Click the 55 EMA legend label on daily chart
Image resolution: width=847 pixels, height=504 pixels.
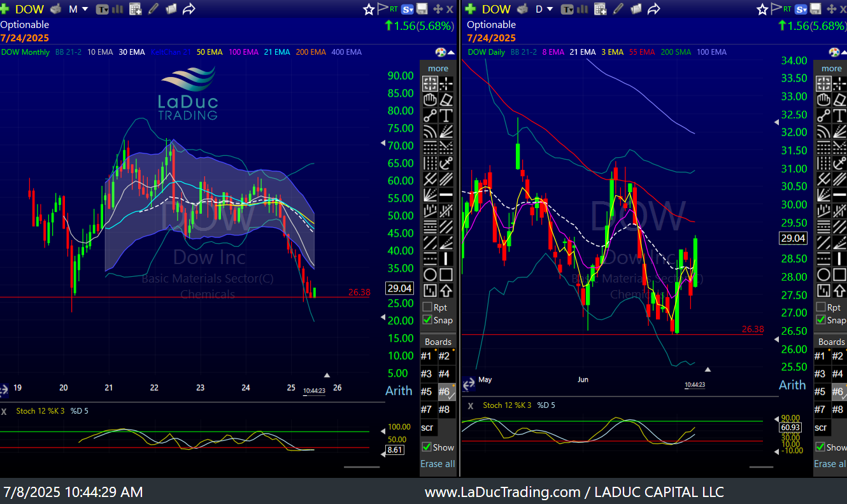[x=641, y=52]
